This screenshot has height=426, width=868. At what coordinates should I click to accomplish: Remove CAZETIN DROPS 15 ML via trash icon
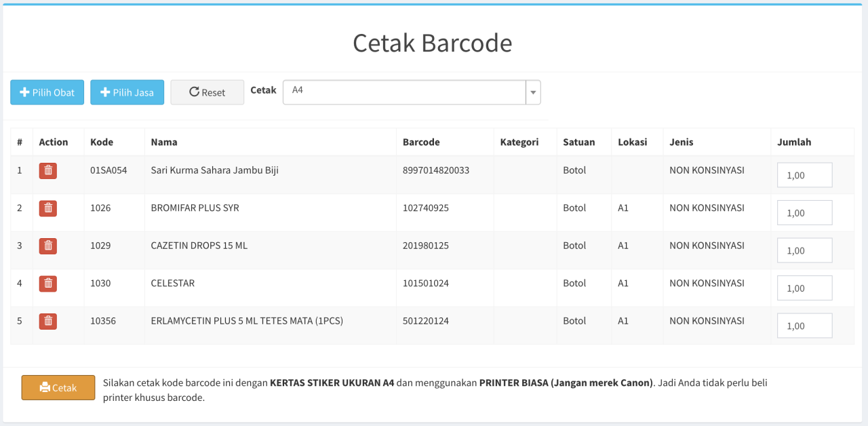tap(48, 246)
